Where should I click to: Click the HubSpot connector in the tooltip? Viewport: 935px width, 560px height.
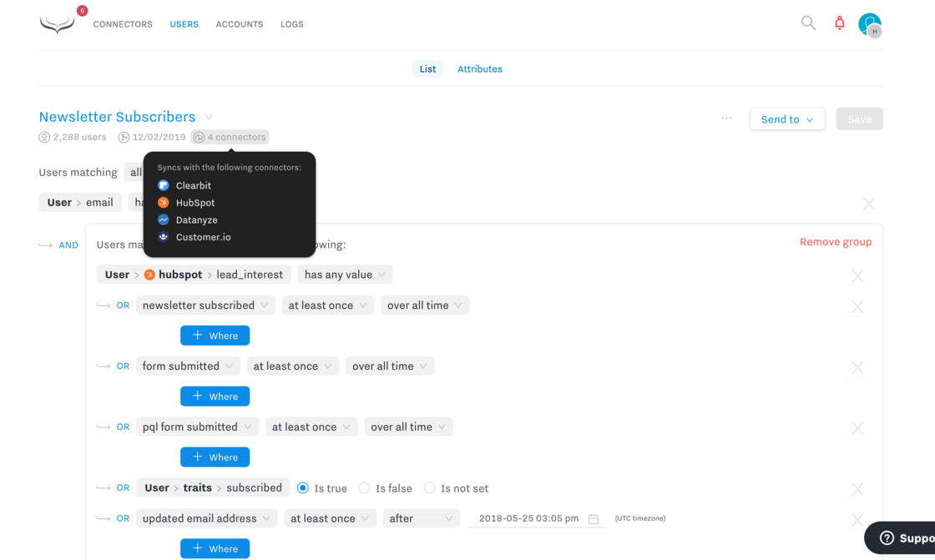click(195, 203)
